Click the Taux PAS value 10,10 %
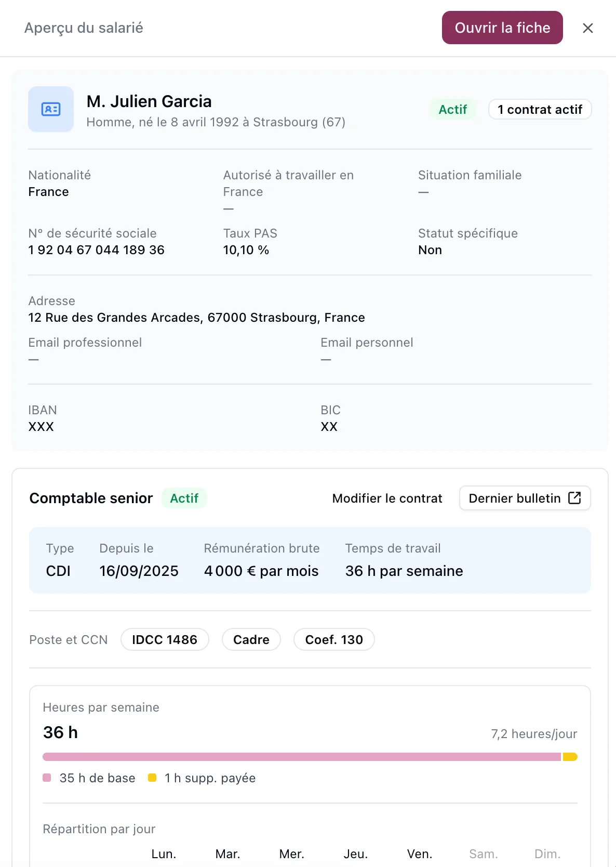The width and height of the screenshot is (616, 867). coord(246,250)
